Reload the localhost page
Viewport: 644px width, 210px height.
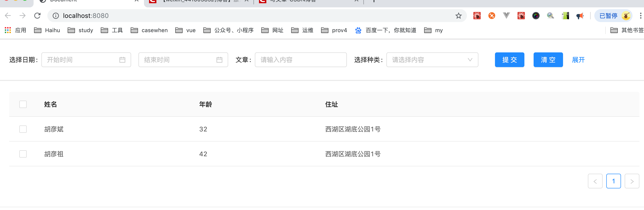(x=37, y=16)
